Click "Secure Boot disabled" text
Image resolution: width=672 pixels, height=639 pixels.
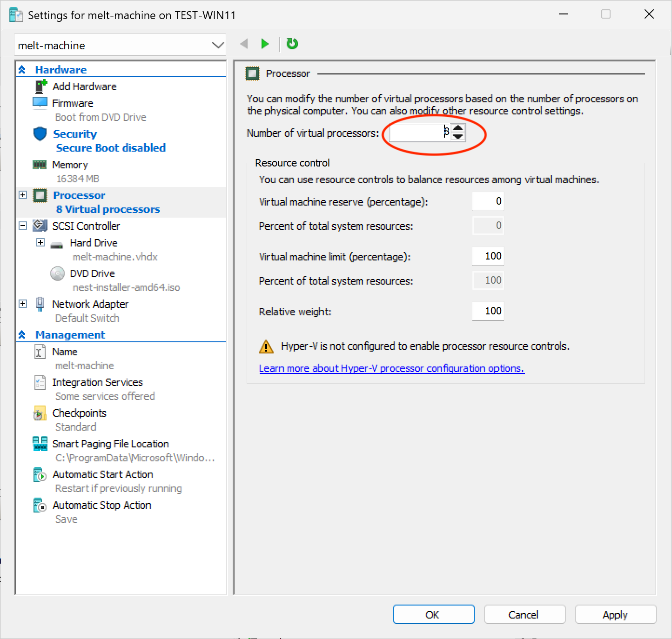pos(111,148)
